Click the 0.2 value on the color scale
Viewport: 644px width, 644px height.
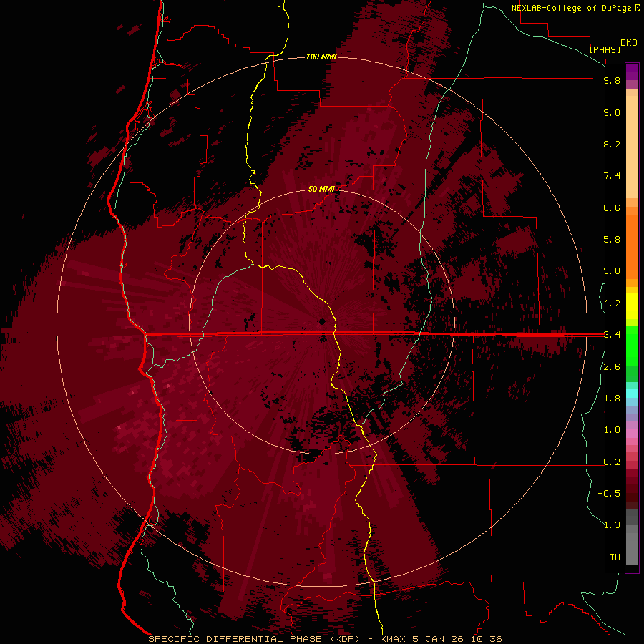click(612, 462)
